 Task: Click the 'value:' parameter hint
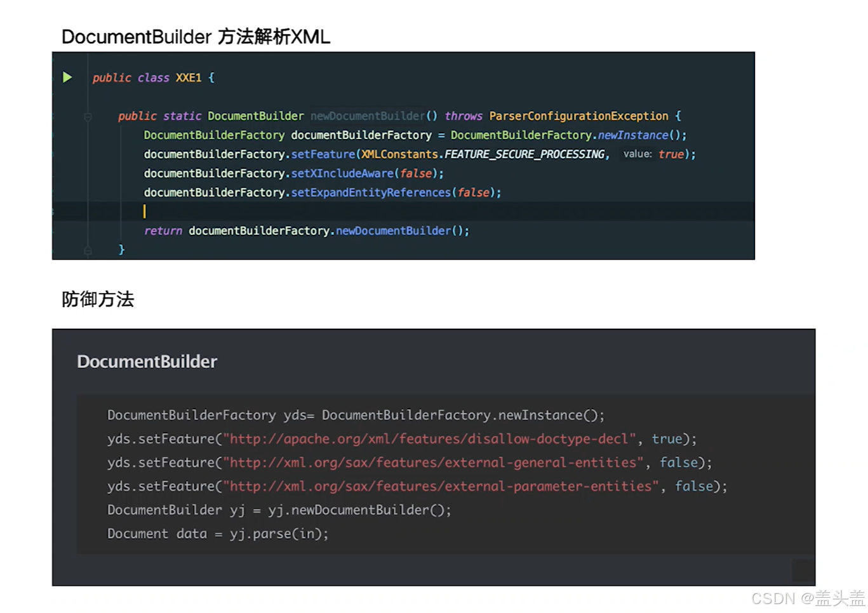[637, 154]
